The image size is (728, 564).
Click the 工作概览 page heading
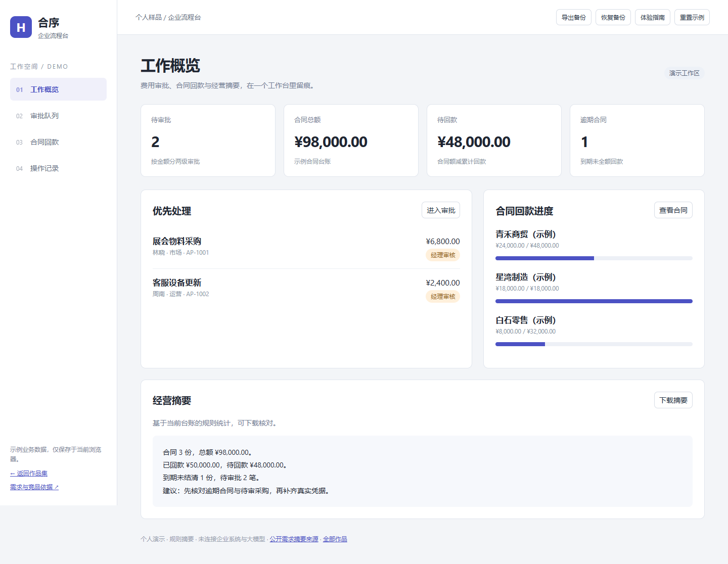tap(170, 66)
